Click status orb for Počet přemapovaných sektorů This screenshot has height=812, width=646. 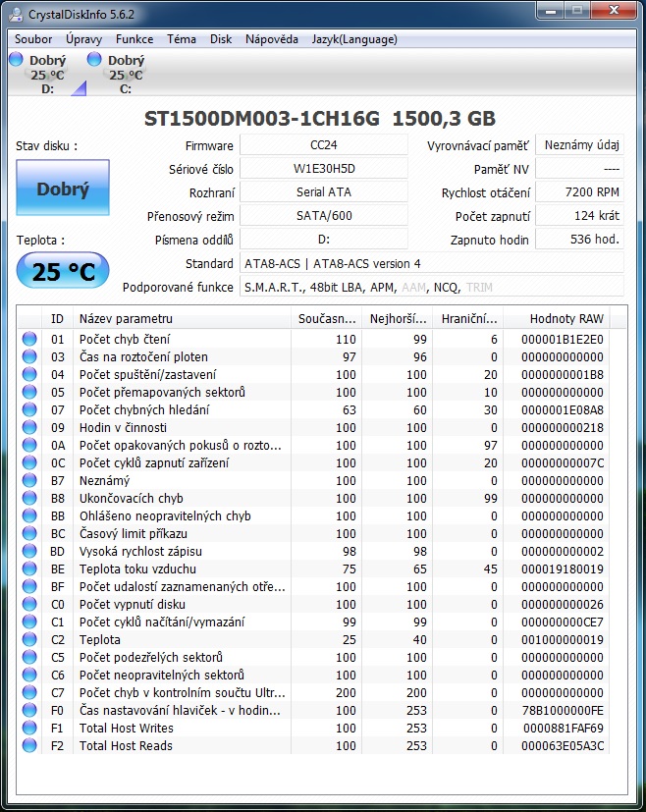(x=29, y=392)
